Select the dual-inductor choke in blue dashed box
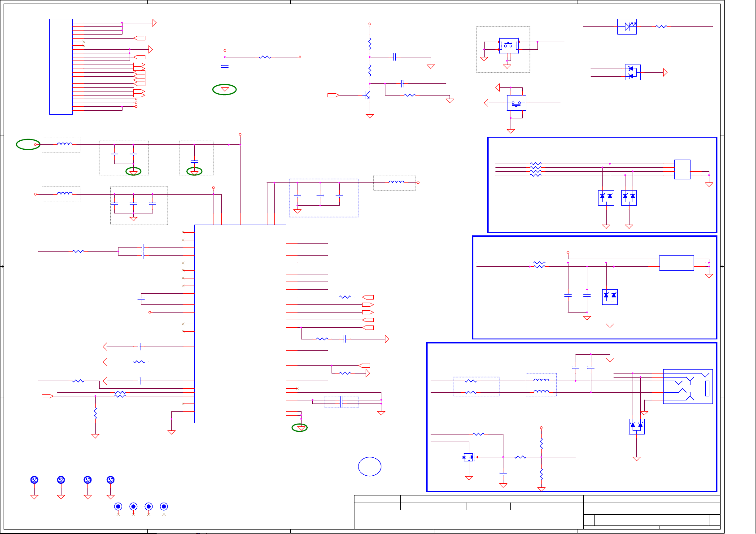 (x=541, y=386)
